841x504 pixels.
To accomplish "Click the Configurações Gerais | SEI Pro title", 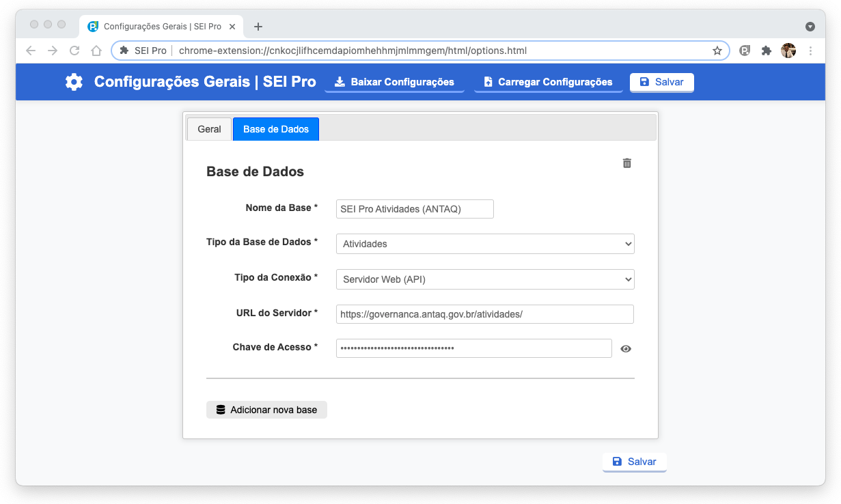I will [205, 82].
